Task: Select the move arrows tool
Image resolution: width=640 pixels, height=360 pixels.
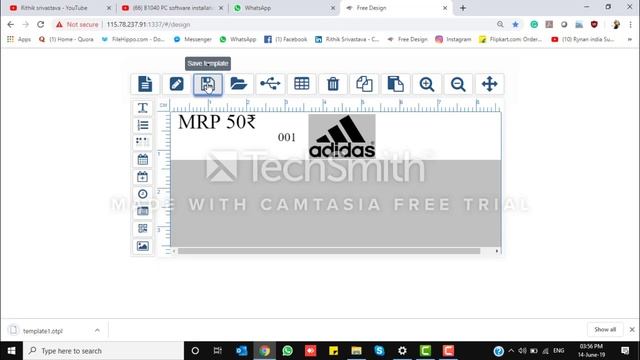Action: pos(489,84)
